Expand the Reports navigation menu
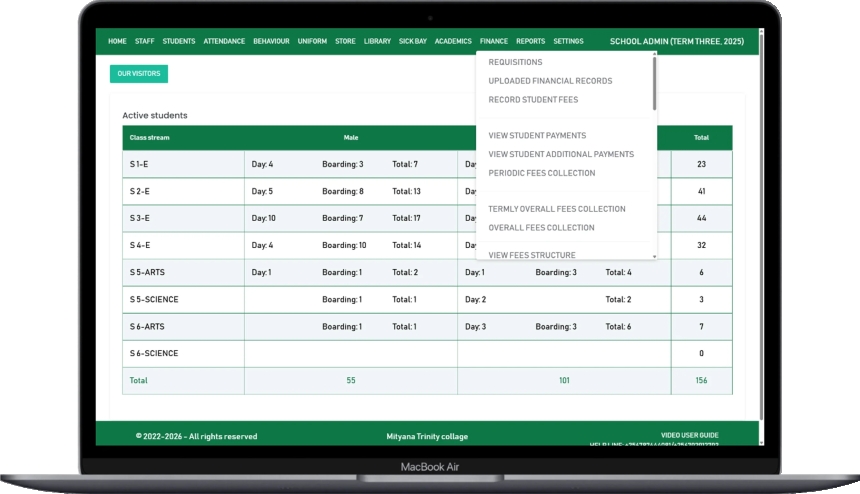The height and width of the screenshot is (494, 860). [530, 41]
